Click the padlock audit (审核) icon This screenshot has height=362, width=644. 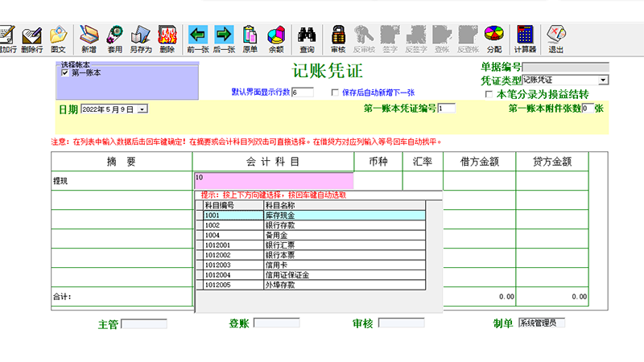click(338, 39)
